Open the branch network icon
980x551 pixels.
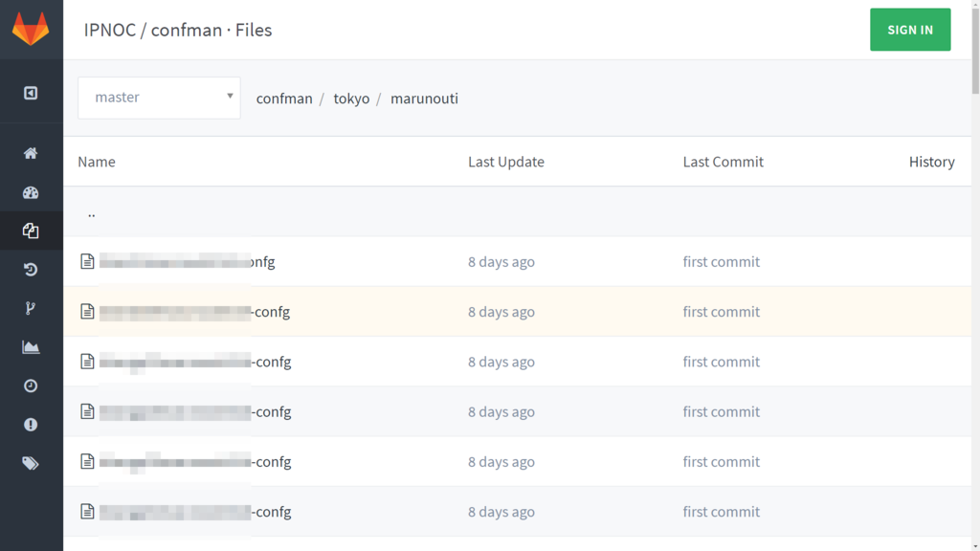[x=31, y=308]
